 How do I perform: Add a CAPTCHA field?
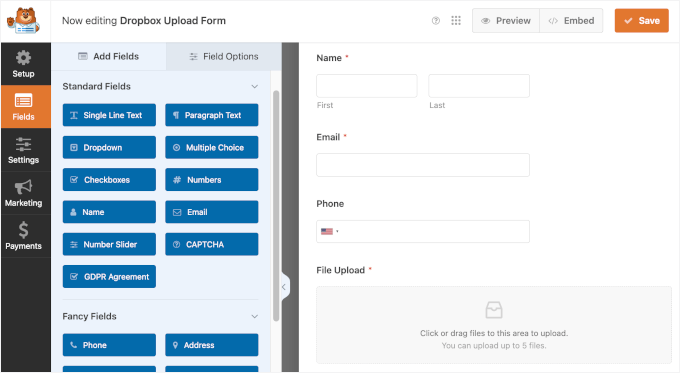tap(212, 244)
